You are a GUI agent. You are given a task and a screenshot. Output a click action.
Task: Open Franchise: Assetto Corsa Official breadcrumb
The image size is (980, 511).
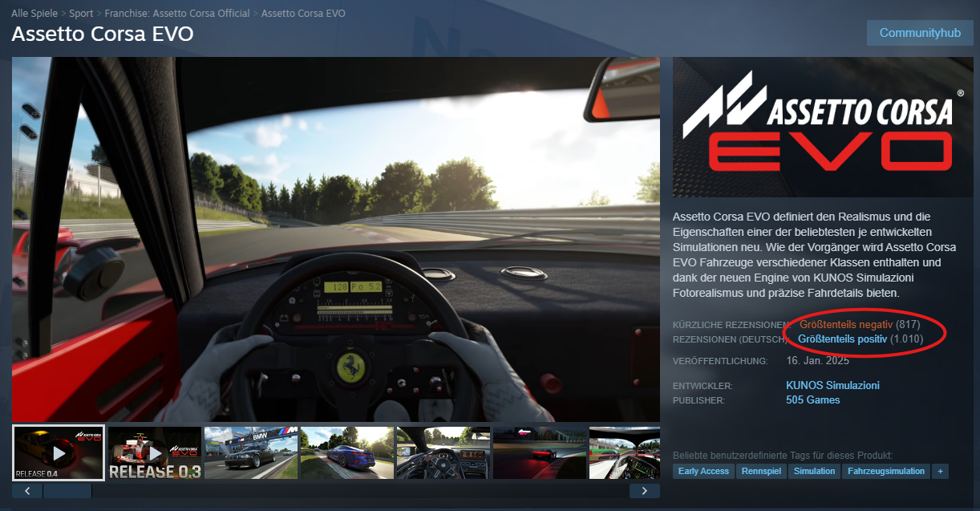click(x=177, y=14)
